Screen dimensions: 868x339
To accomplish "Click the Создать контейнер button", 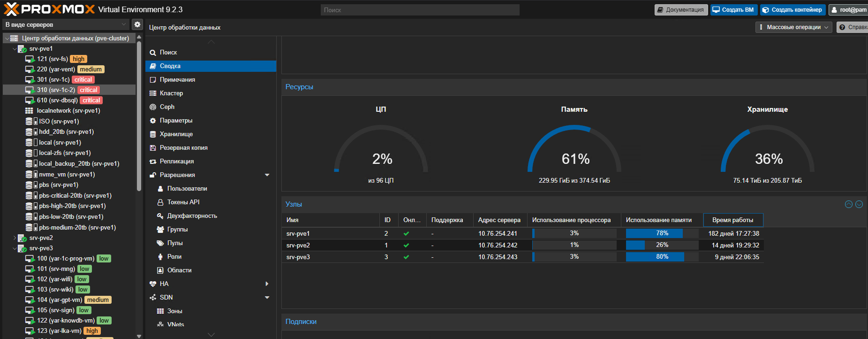I will coord(793,10).
